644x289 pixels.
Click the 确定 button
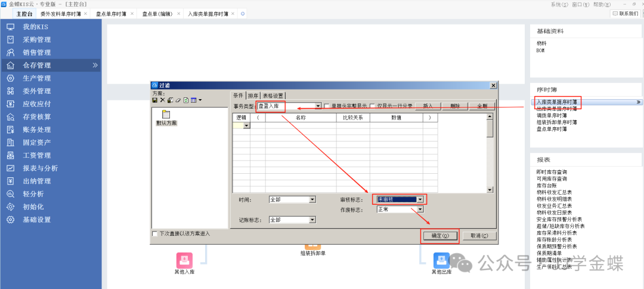click(x=439, y=236)
